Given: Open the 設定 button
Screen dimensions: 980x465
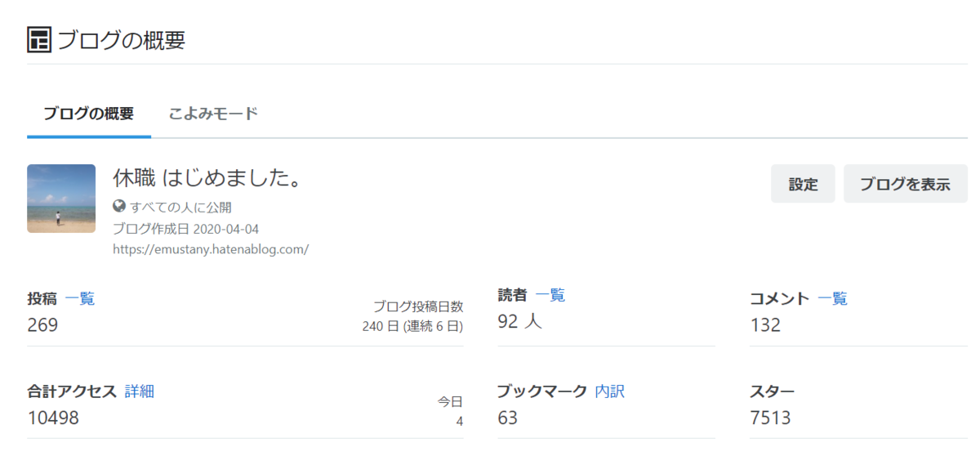Looking at the screenshot, I should pyautogui.click(x=803, y=184).
